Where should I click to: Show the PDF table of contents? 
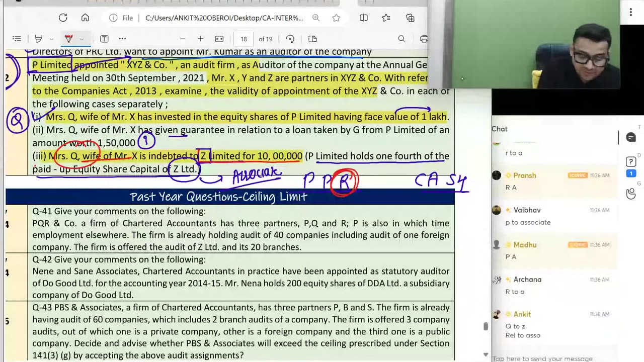[x=17, y=39]
